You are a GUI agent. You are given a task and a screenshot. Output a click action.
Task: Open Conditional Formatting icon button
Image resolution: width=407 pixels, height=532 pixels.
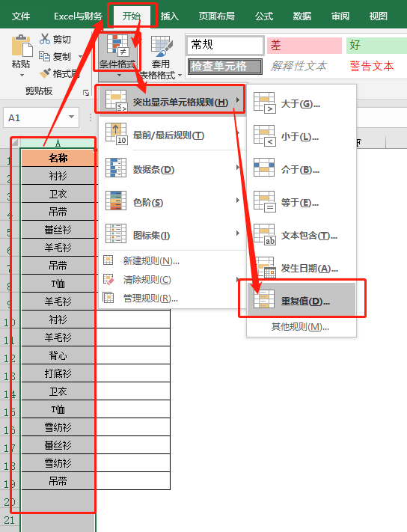117,46
